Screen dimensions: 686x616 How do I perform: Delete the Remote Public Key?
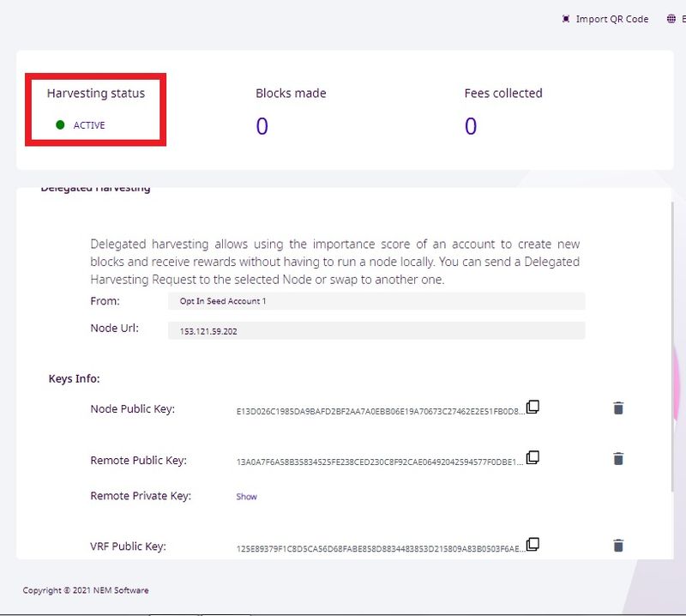coord(618,459)
